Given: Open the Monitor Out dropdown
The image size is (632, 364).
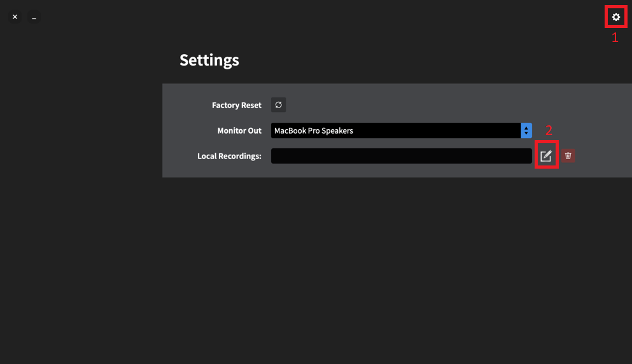Looking at the screenshot, I should click(401, 130).
